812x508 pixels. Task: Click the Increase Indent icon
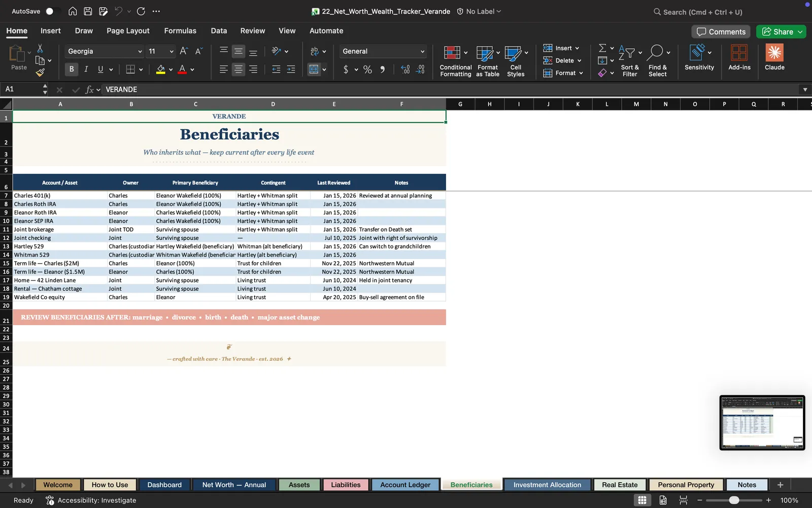pyautogui.click(x=291, y=69)
